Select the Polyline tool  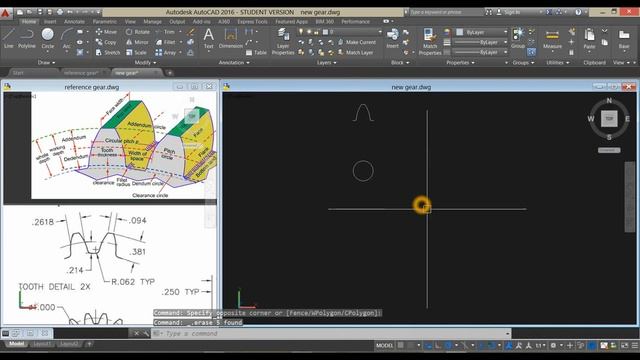click(27, 38)
